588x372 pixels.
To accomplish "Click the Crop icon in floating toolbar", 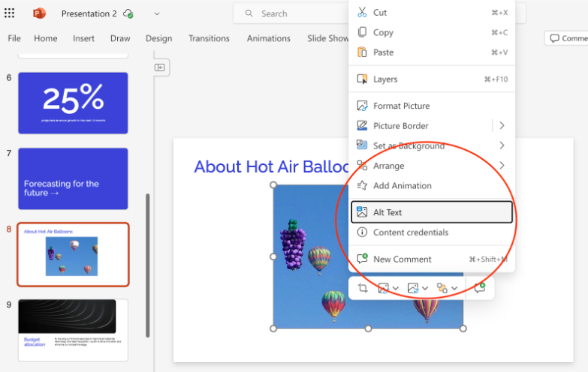I will (363, 288).
